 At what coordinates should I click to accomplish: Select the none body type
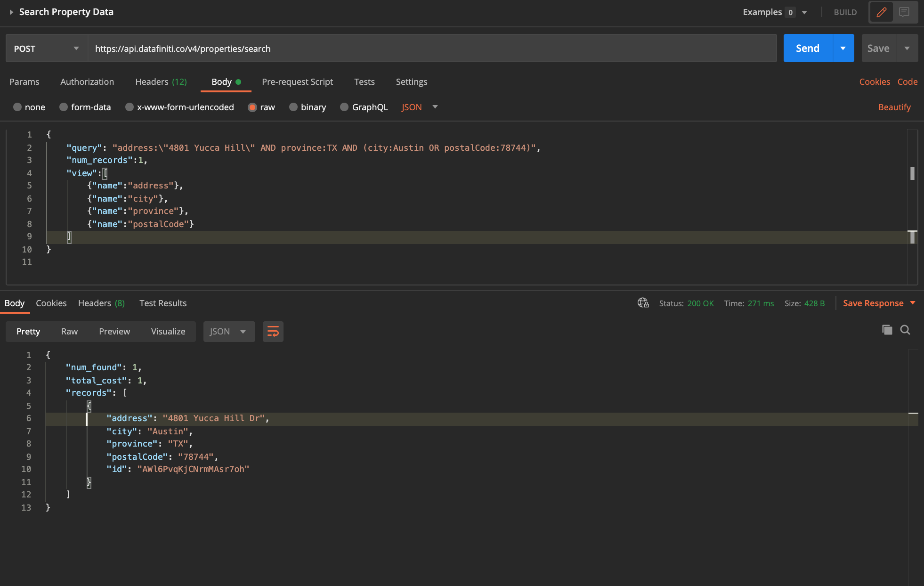point(17,107)
